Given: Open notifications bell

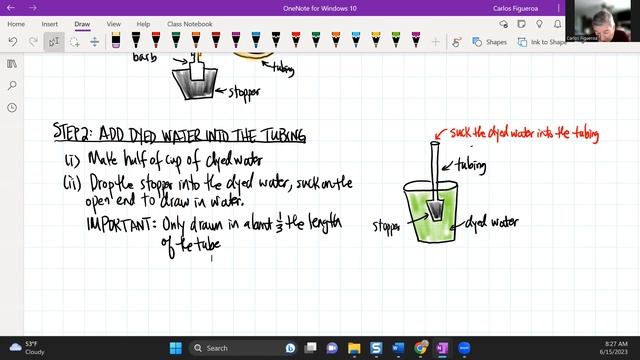Looking at the screenshot, I should point(557,24).
